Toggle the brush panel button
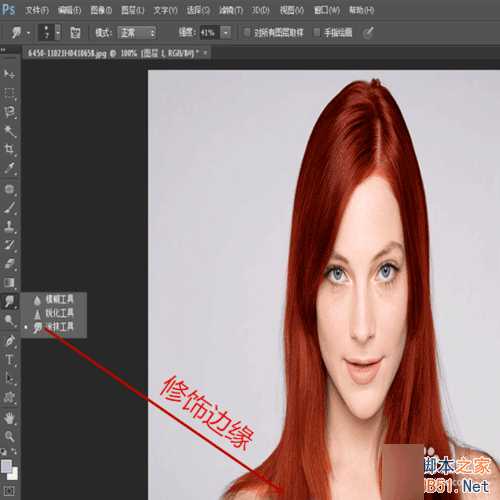This screenshot has height=500, width=500. pos(75,32)
